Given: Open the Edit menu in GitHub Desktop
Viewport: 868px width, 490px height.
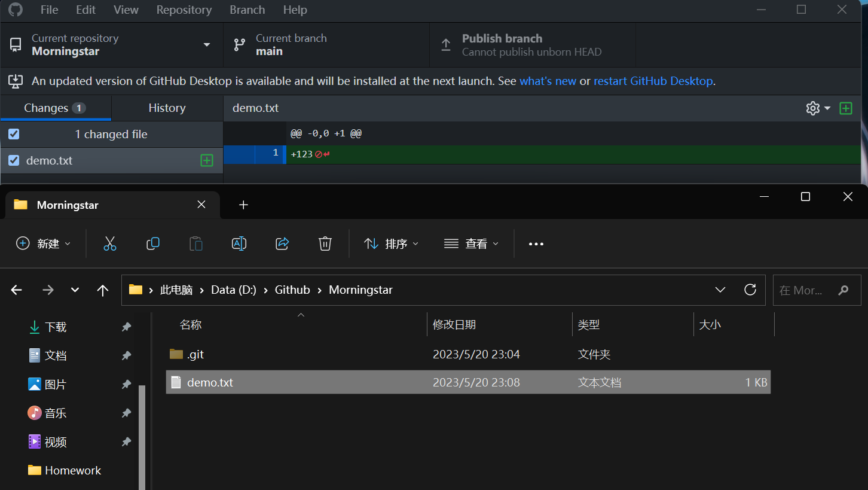Looking at the screenshot, I should pyautogui.click(x=86, y=10).
